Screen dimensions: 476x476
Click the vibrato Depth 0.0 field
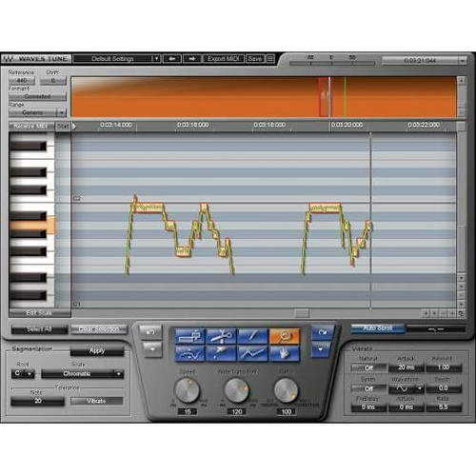coord(444,388)
